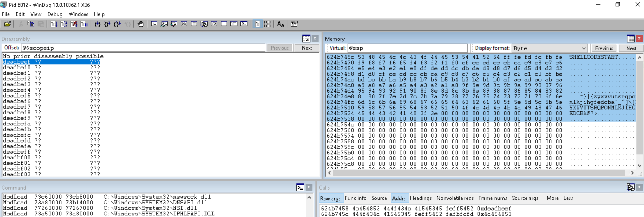Image resolution: width=644 pixels, height=217 pixels.
Task: Close the Command panel
Action: click(x=309, y=187)
